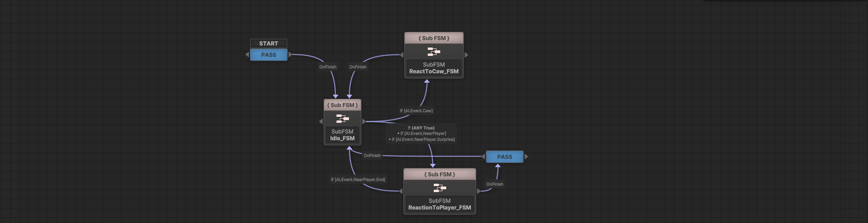Click the right output port of Idle_FSM node
The height and width of the screenshot is (223, 868).
[364, 121]
